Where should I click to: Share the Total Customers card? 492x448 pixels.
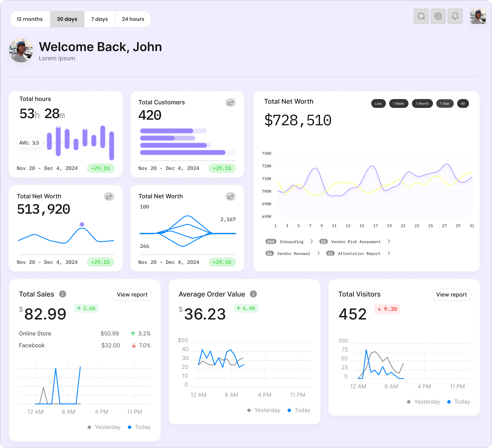click(x=230, y=102)
